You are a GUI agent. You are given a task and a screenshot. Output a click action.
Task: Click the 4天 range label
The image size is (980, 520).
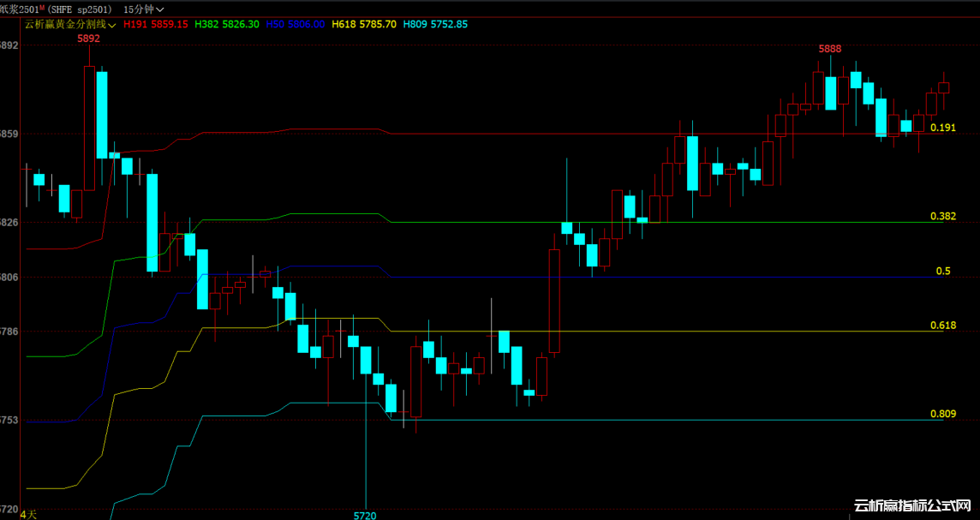[29, 514]
